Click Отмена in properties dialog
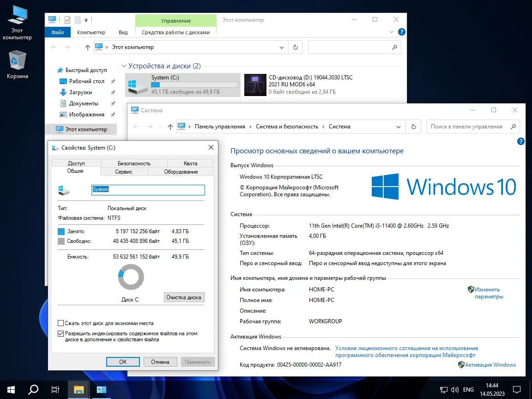The height and width of the screenshot is (399, 532). [160, 362]
